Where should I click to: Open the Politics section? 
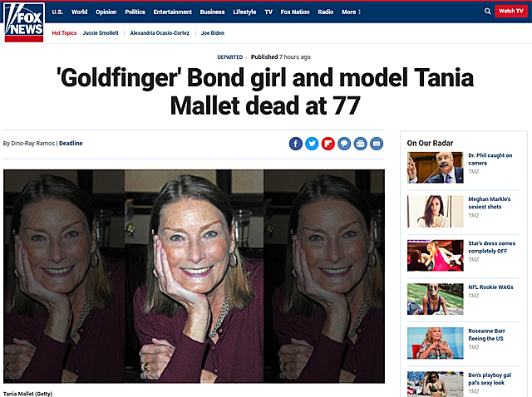(x=135, y=12)
